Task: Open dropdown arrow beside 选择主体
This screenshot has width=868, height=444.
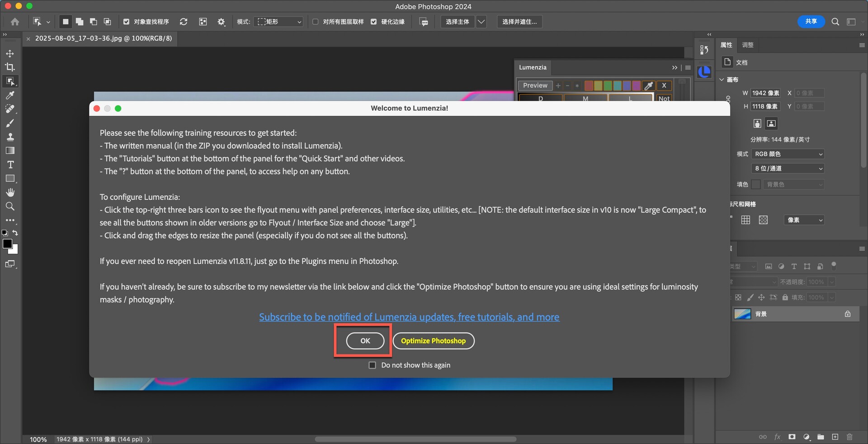Action: tap(481, 22)
